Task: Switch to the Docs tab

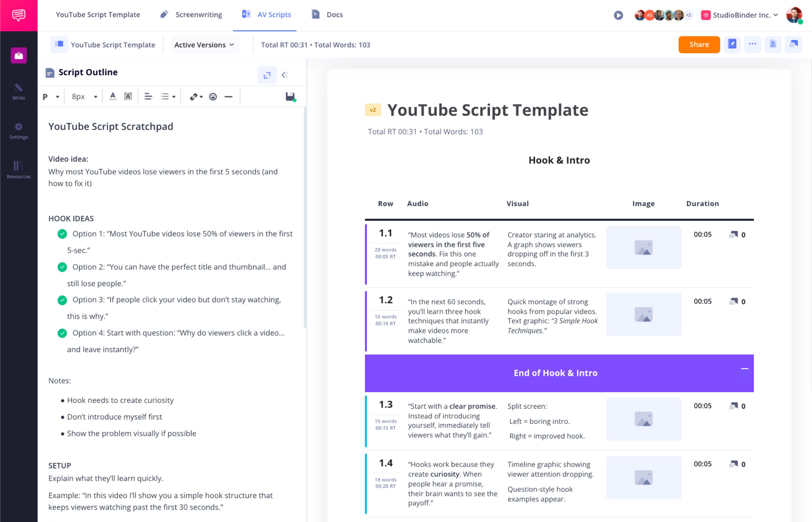Action: pos(327,15)
